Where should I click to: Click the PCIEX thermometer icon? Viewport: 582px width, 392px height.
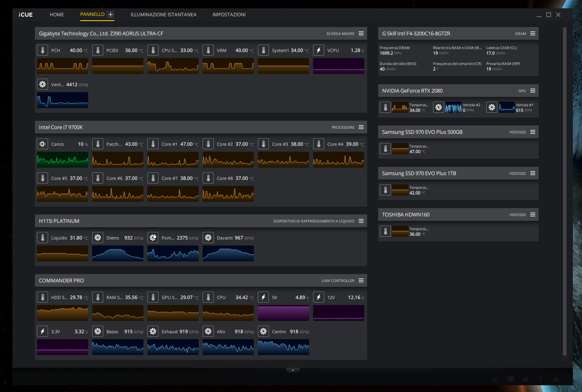click(x=98, y=50)
